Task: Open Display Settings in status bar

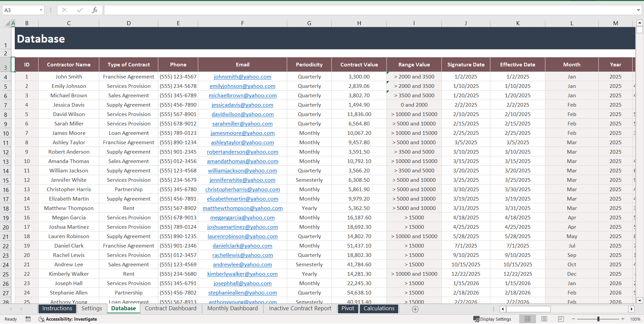Action: [x=492, y=319]
